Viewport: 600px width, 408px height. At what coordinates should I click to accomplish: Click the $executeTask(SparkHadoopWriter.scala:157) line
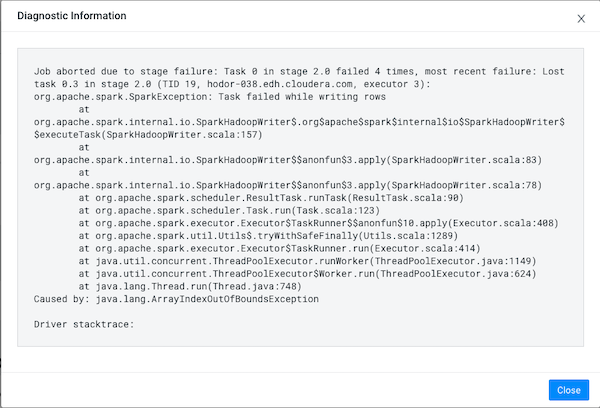point(148,135)
